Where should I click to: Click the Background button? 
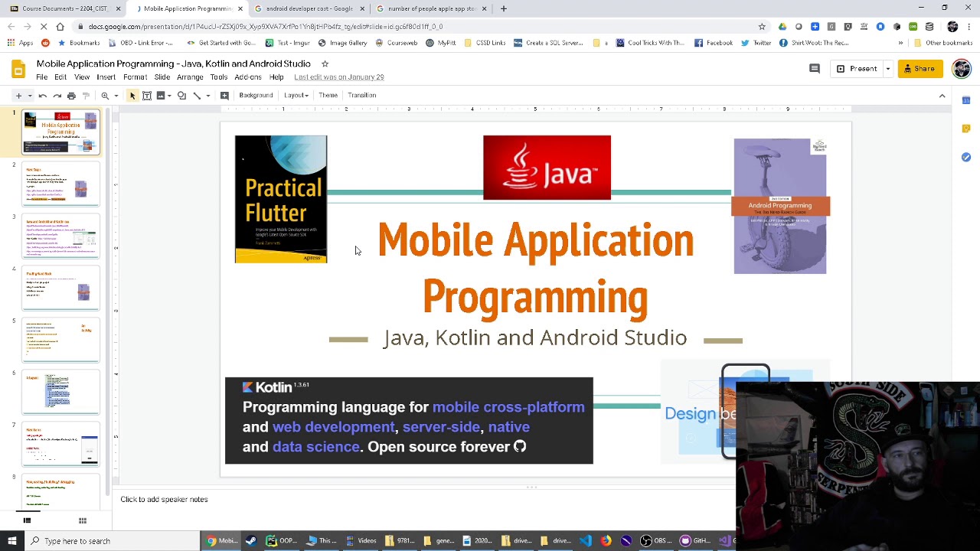click(256, 96)
